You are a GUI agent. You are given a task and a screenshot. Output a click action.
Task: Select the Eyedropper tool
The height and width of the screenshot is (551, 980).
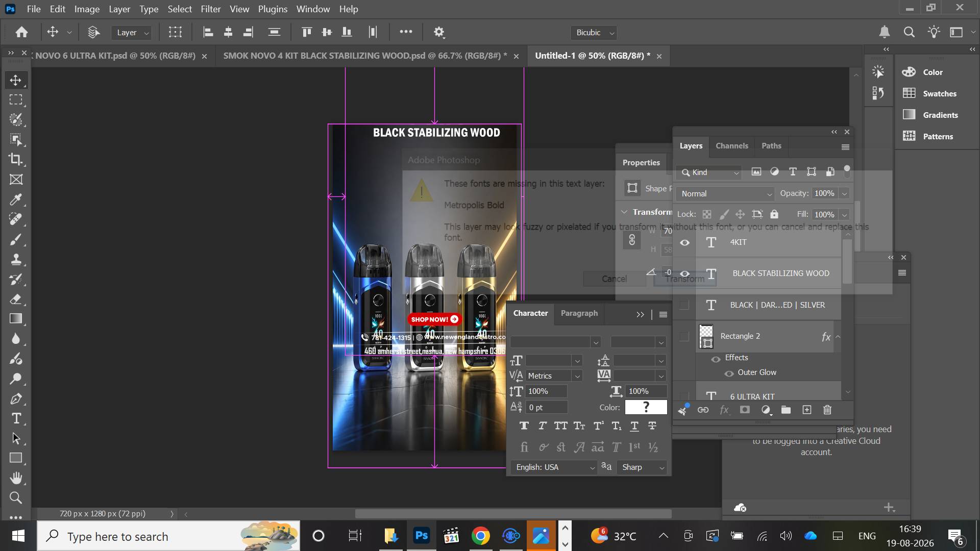16,199
